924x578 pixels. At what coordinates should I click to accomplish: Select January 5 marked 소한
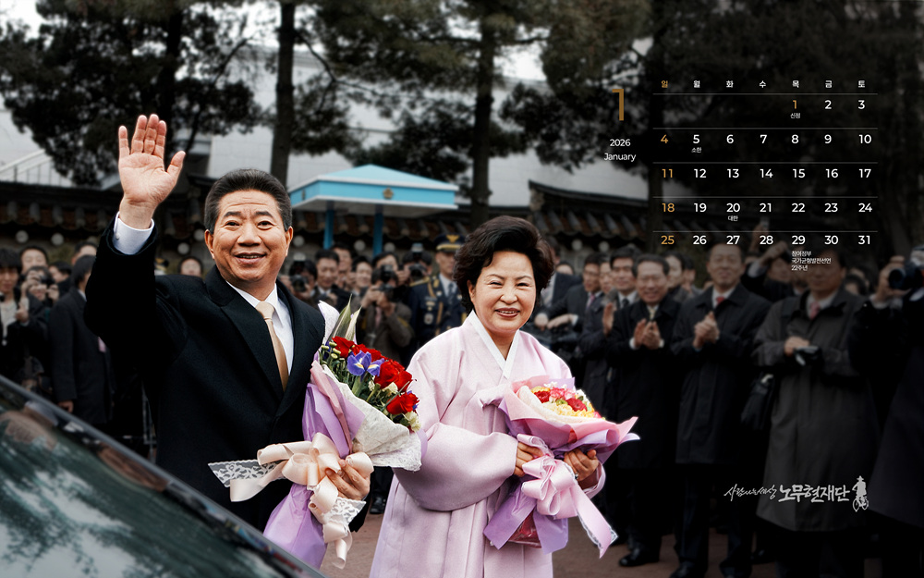pyautogui.click(x=697, y=140)
